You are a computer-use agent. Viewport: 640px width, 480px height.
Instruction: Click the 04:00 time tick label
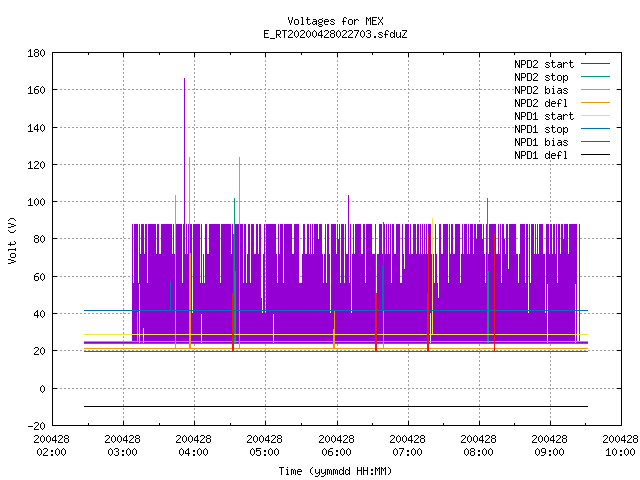point(193,452)
